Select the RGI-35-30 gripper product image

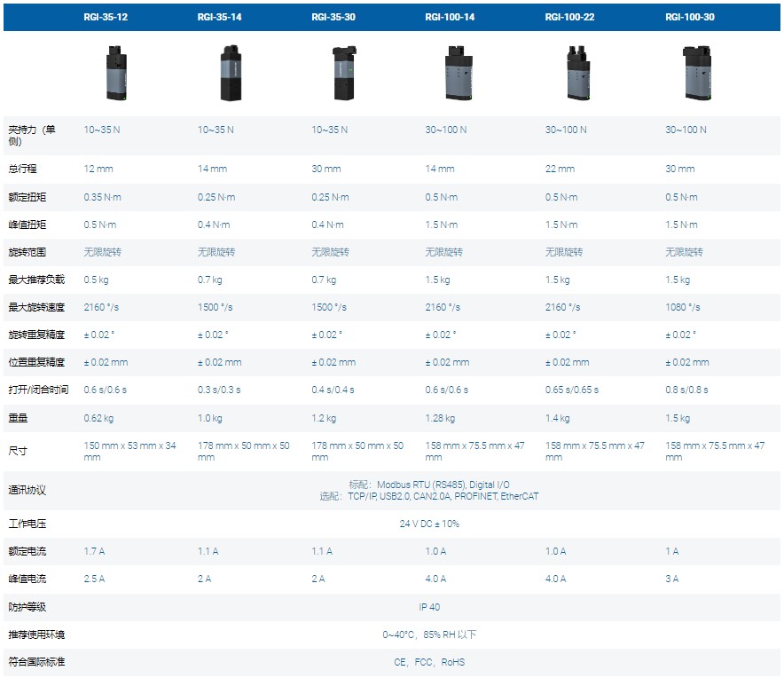tap(344, 75)
